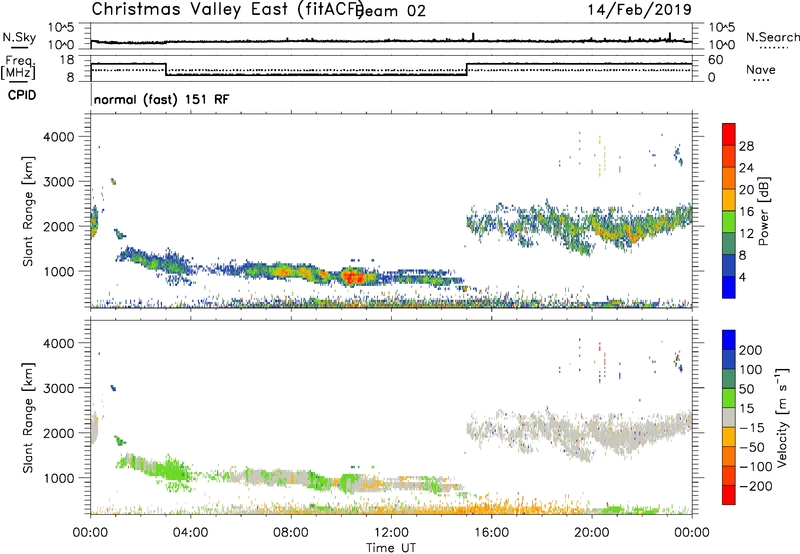Screen dimensions: 800x554
Task: Select the '20:00' time tick label
Action: point(592,533)
